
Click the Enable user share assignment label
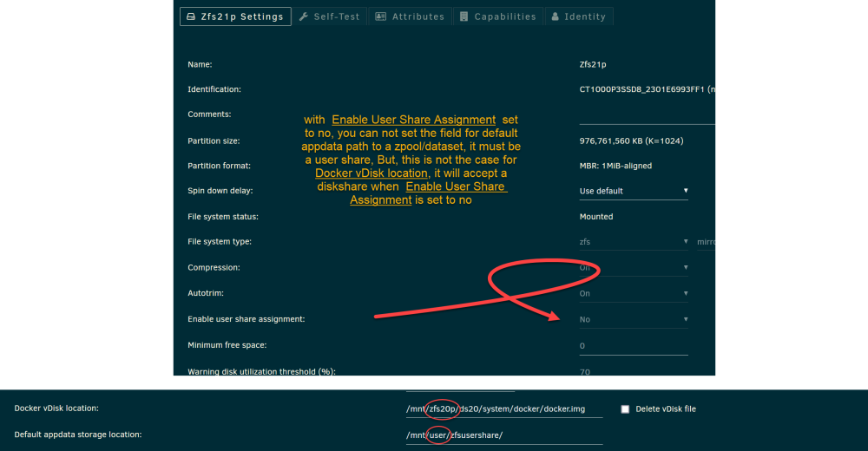[246, 319]
